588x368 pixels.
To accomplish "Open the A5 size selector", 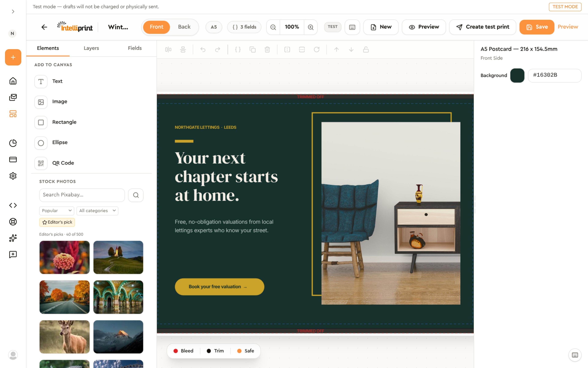I will click(x=214, y=27).
